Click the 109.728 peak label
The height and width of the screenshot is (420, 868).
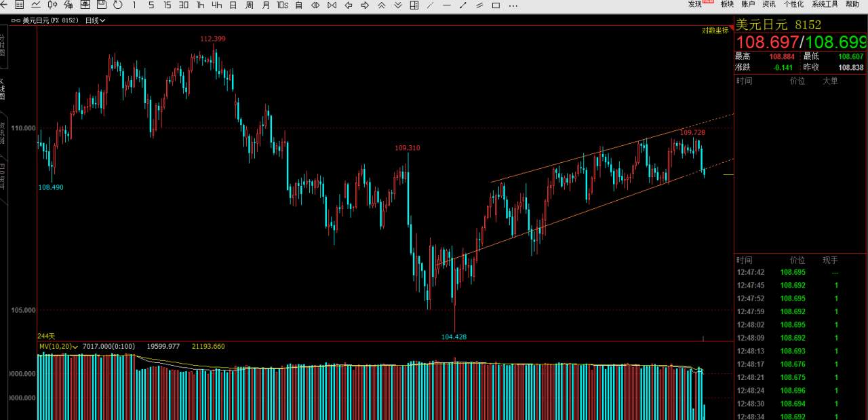point(692,132)
